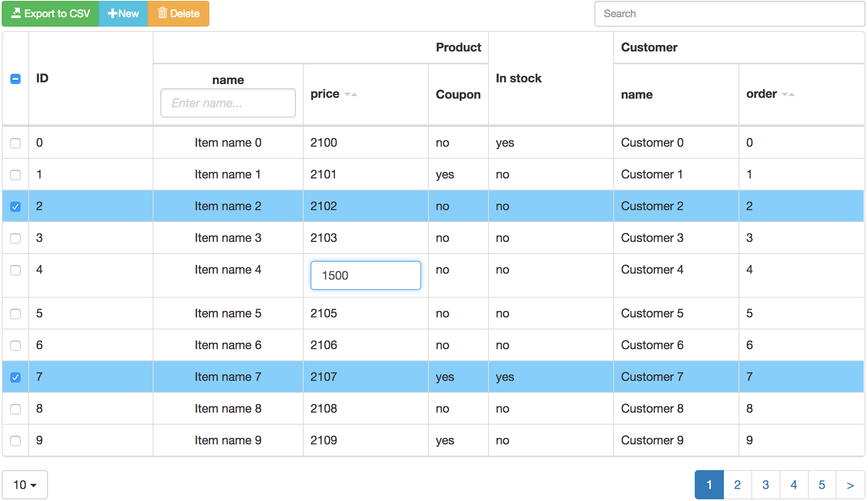Image resolution: width=868 pixels, height=501 pixels.
Task: Enable checkbox for row ID 0
Action: point(15,142)
